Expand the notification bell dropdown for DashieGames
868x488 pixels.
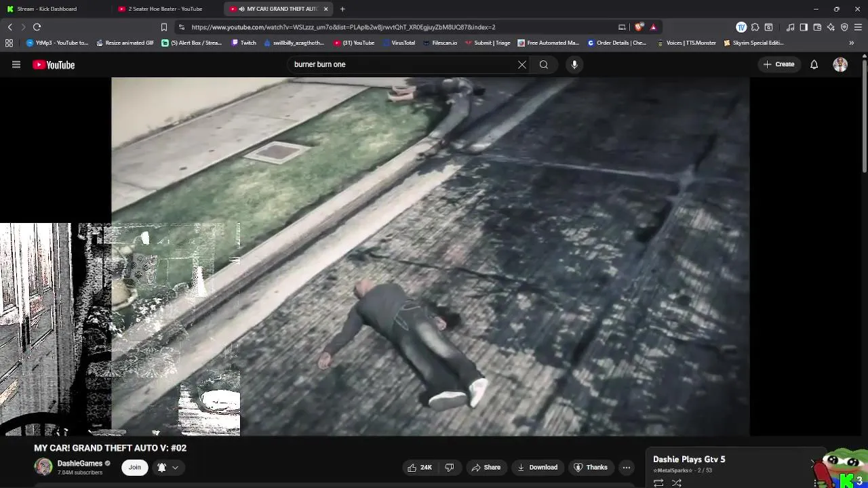point(168,467)
